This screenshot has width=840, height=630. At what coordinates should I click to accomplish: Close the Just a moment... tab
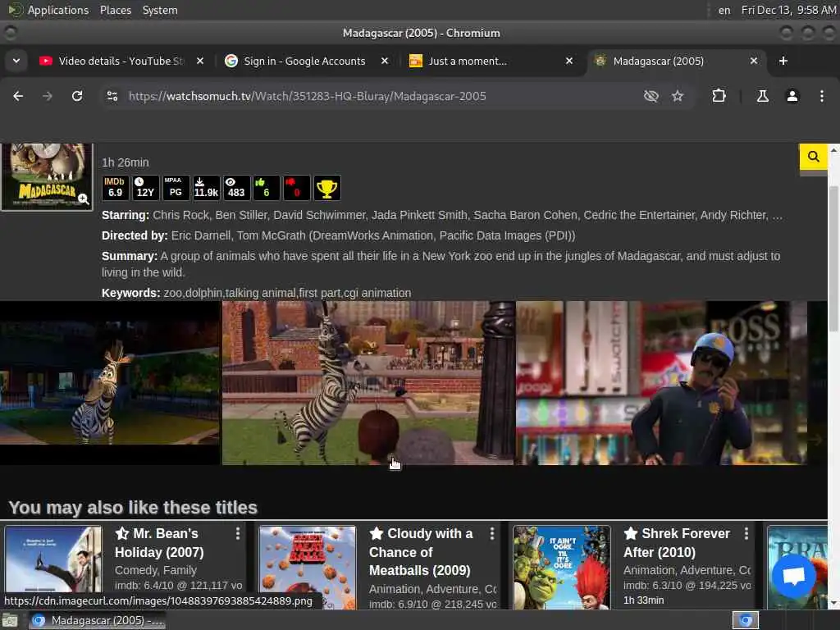click(x=569, y=61)
